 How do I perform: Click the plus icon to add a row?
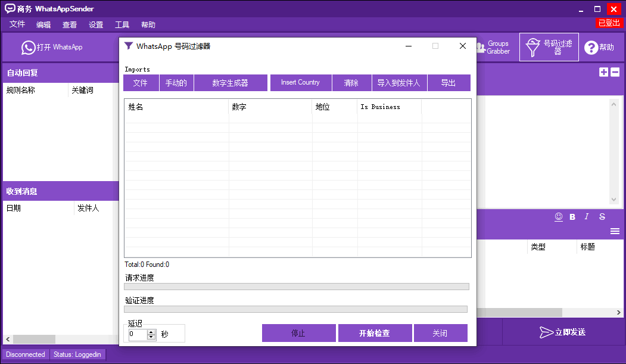pos(603,72)
